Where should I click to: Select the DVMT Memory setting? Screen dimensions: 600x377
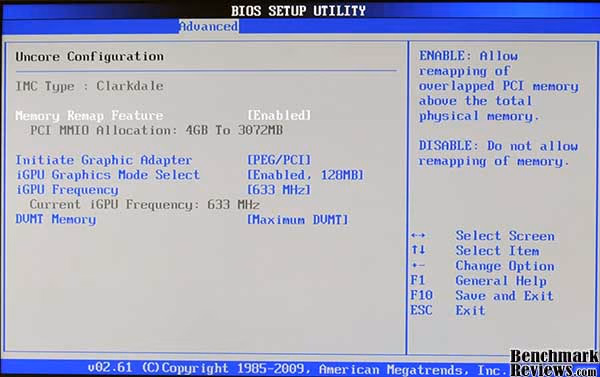pyautogui.click(x=56, y=220)
